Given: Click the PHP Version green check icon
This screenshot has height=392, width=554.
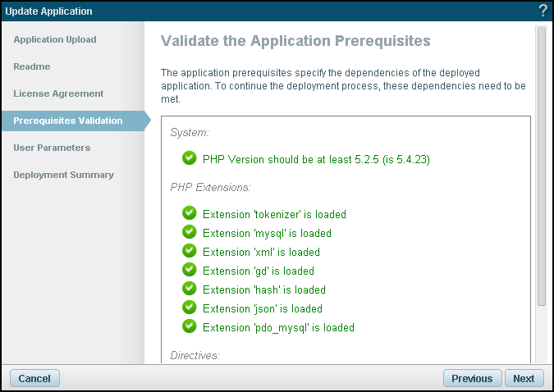Looking at the screenshot, I should point(190,158).
